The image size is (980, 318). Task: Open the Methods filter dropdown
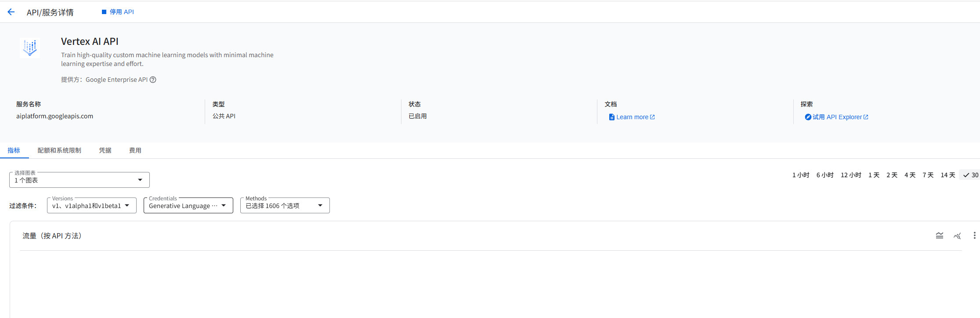tap(285, 205)
